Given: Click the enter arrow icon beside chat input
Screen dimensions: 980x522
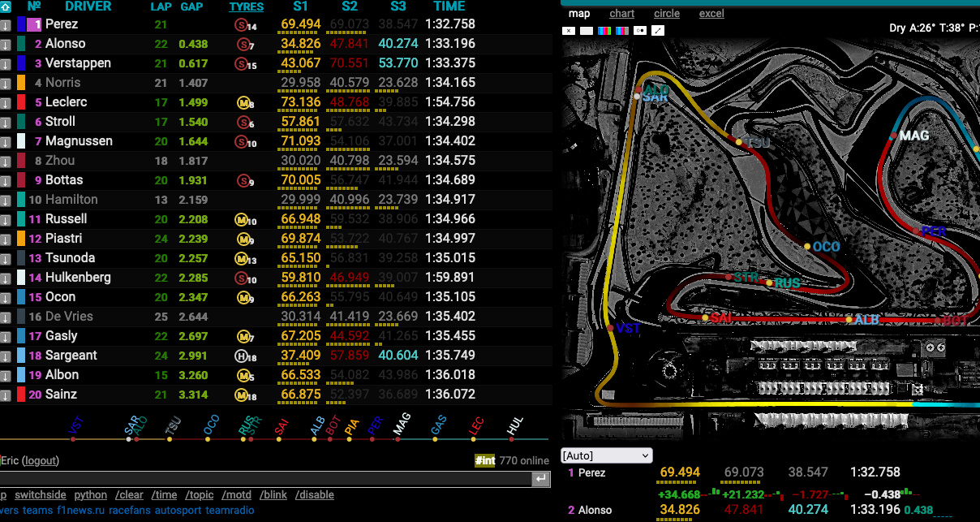Looking at the screenshot, I should click(540, 480).
